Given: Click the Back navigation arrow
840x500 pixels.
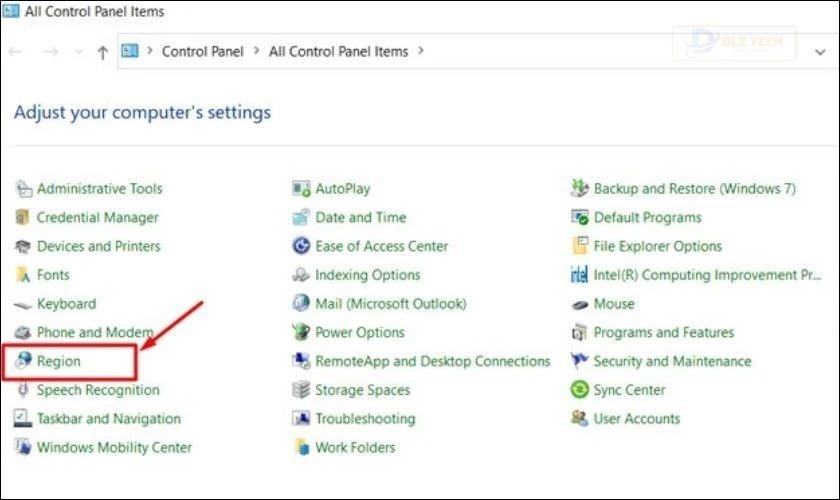Looking at the screenshot, I should (x=16, y=51).
